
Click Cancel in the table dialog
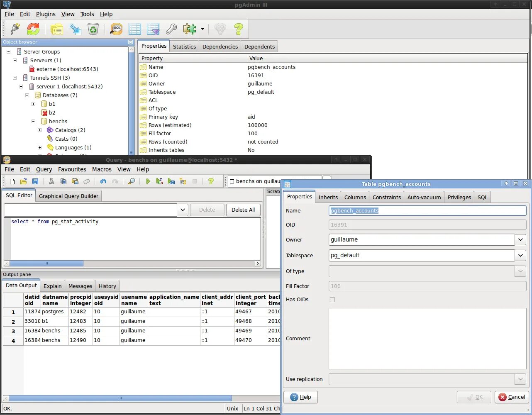tap(512, 397)
